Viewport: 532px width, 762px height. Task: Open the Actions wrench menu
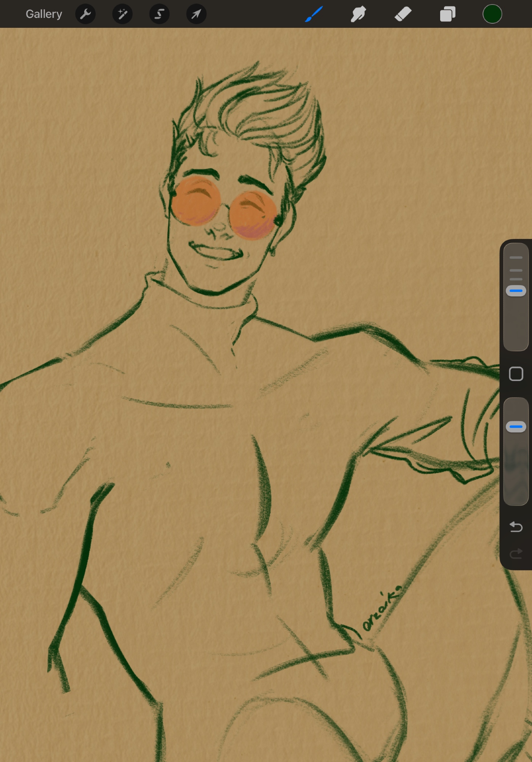pos(85,14)
